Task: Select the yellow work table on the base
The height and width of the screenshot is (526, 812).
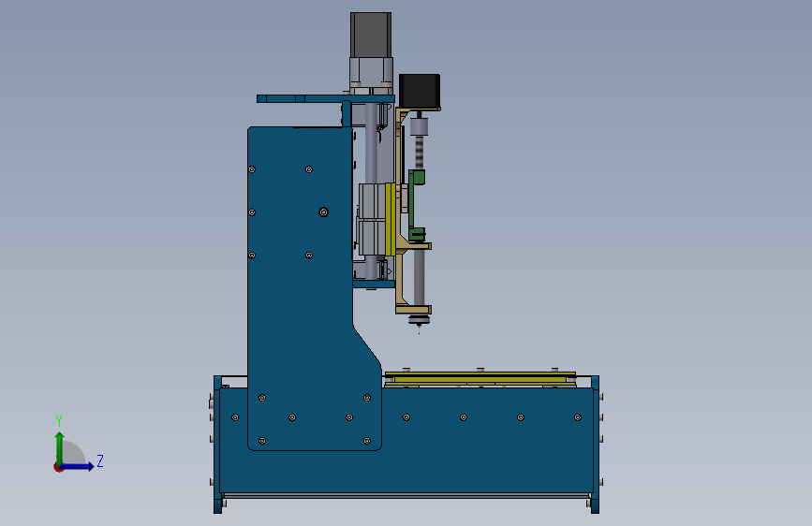Action: 480,378
